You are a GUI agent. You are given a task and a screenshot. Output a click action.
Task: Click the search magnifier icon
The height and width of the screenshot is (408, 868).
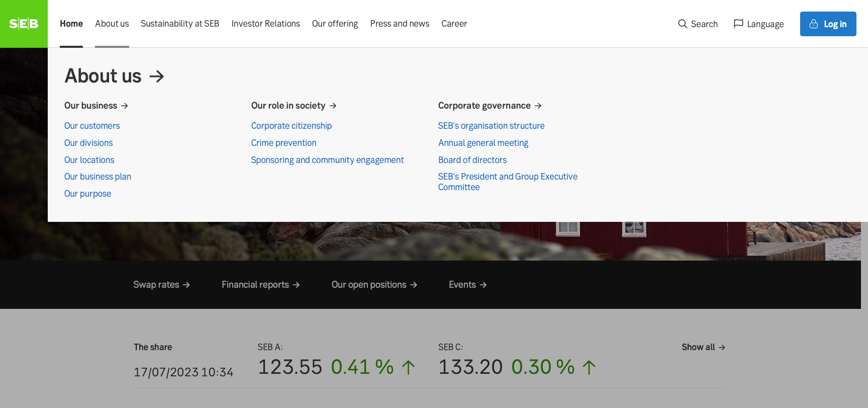682,24
